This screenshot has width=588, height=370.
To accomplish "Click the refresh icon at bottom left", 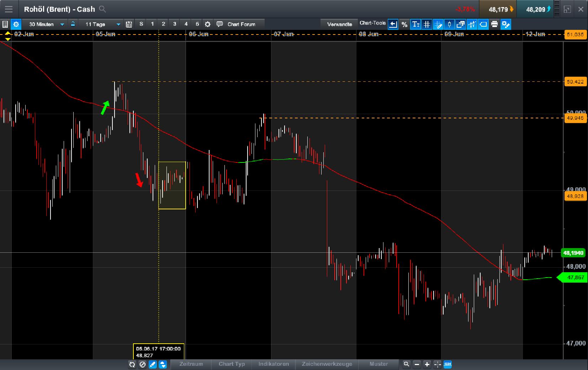I will tap(132, 365).
